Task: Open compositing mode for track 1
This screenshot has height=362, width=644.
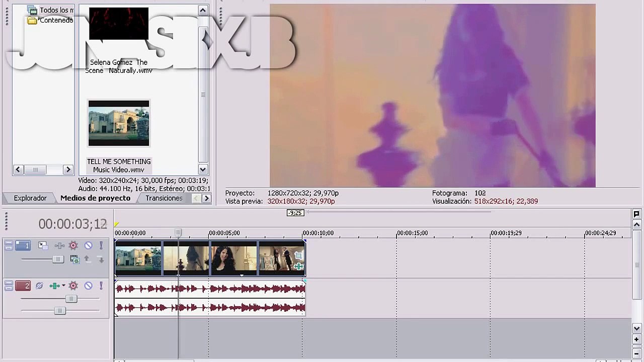Action: (74, 259)
